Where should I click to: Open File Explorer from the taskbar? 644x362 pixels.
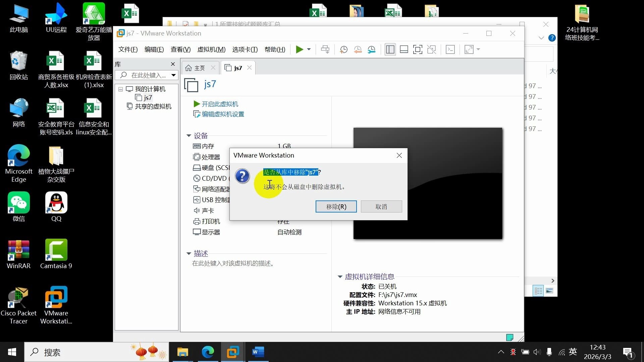click(x=183, y=352)
